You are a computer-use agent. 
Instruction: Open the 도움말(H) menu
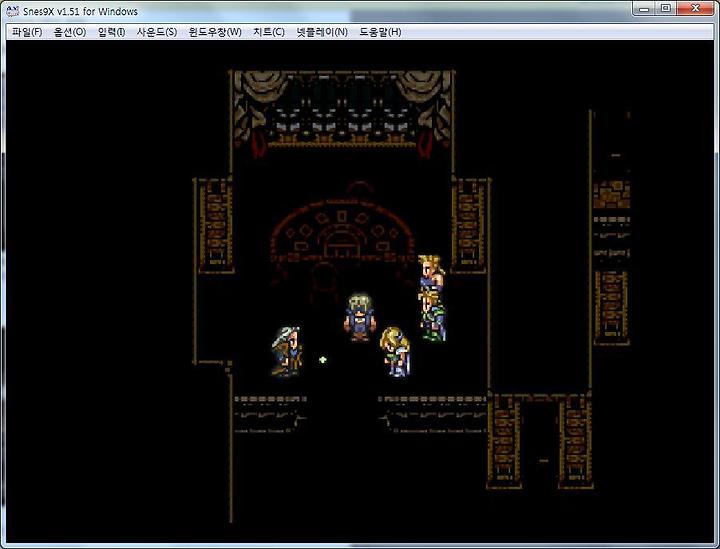pyautogui.click(x=380, y=32)
